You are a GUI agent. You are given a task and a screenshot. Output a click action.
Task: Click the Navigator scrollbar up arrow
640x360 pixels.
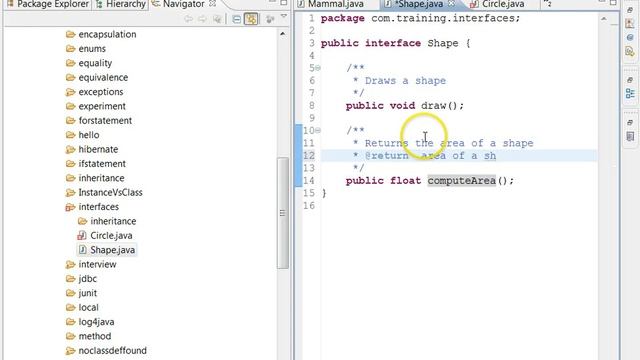(x=282, y=34)
